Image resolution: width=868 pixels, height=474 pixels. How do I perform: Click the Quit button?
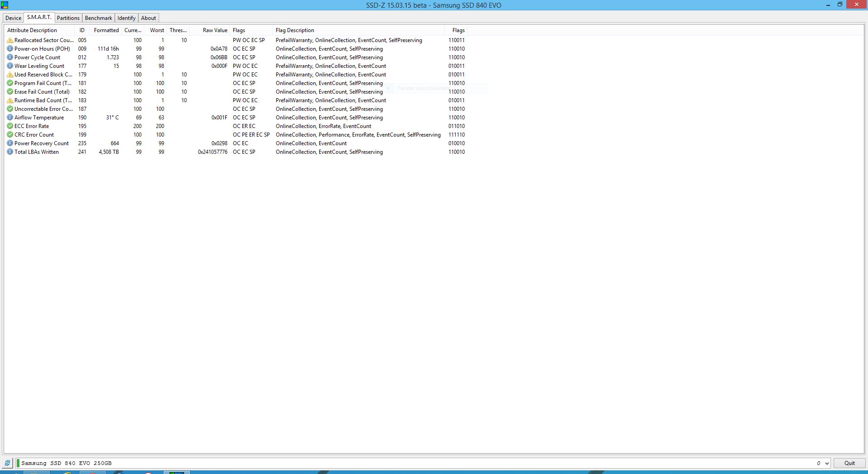849,463
